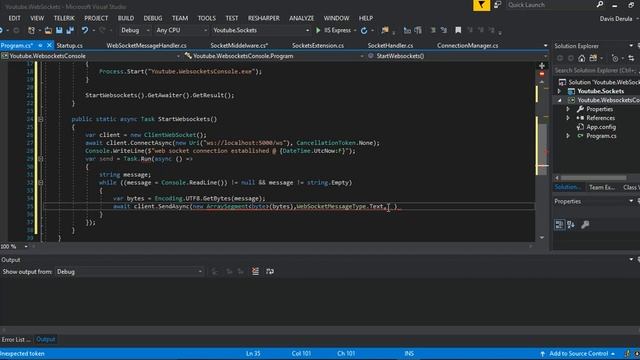The image size is (640, 360).
Task: Click the Search Solution Explorer field
Action: pyautogui.click(x=597, y=71)
